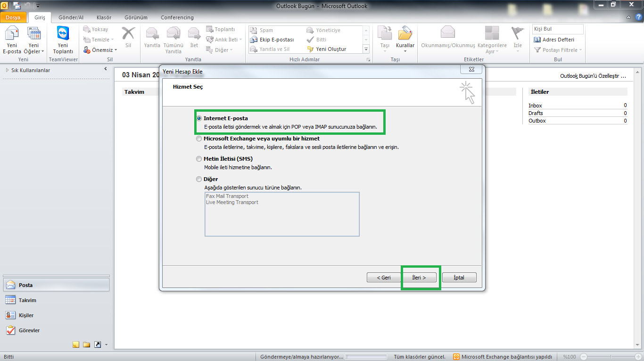
Task: Choose Metin İletisi (SMS) service
Action: pos(199,159)
